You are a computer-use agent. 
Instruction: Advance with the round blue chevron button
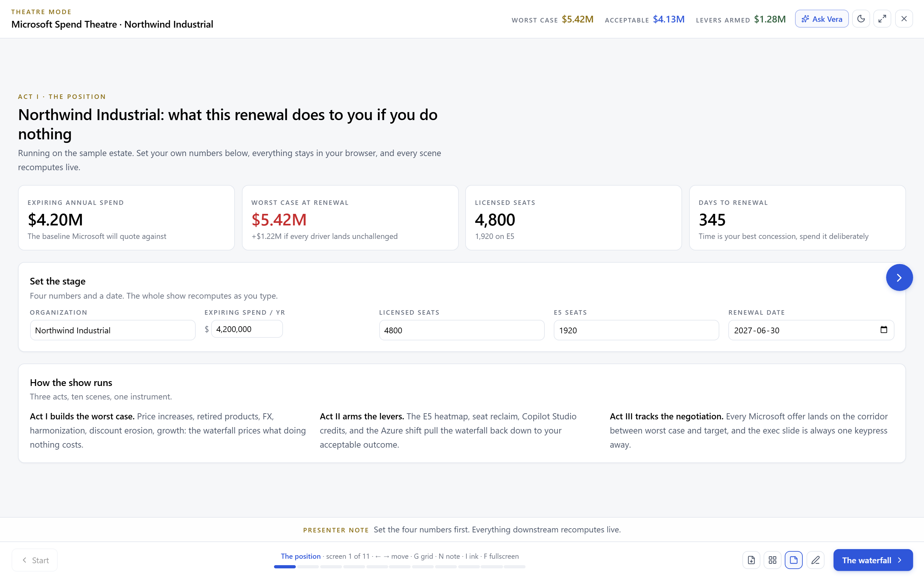899,277
